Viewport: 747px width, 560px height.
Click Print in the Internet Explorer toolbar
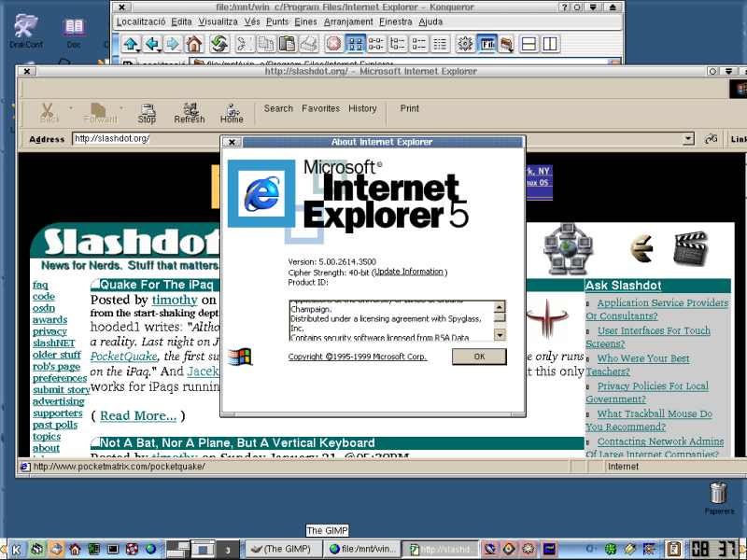(410, 108)
